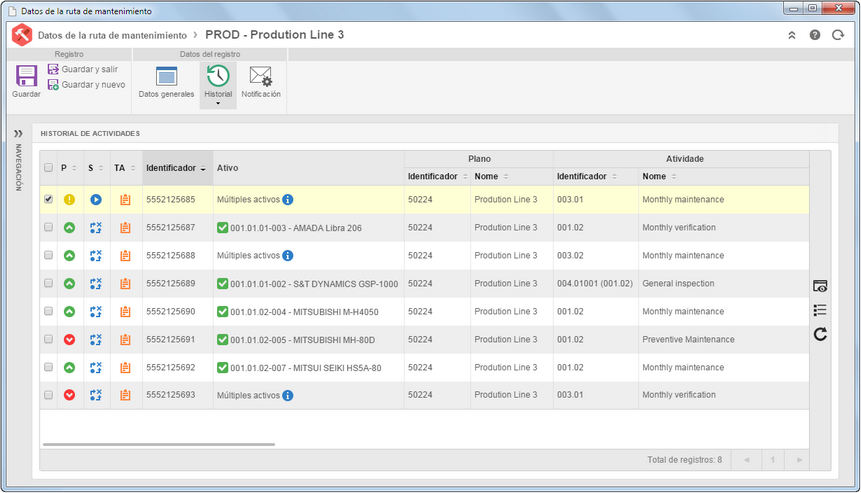This screenshot has height=493, width=861.
Task: Click blue status icon in row 5552125690
Action: (96, 311)
